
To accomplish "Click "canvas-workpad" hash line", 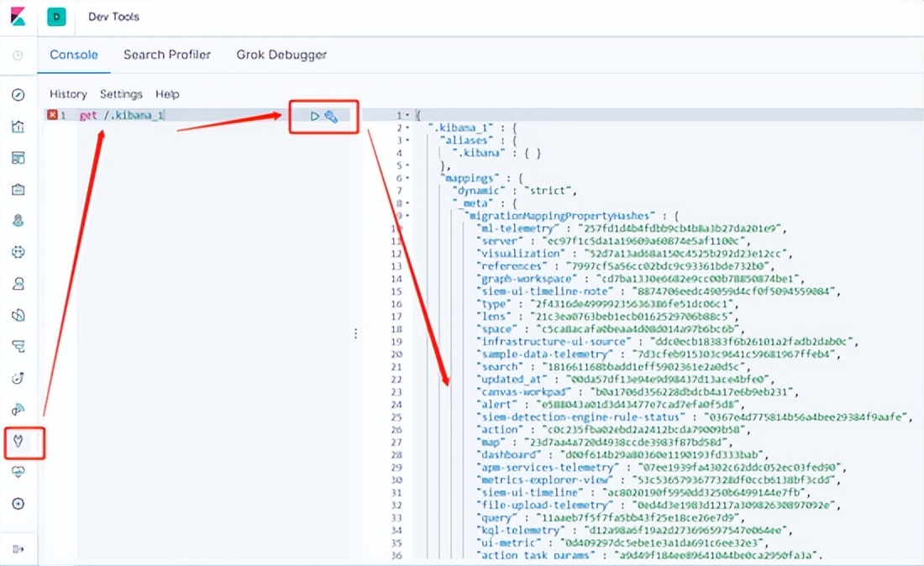I will (638, 391).
